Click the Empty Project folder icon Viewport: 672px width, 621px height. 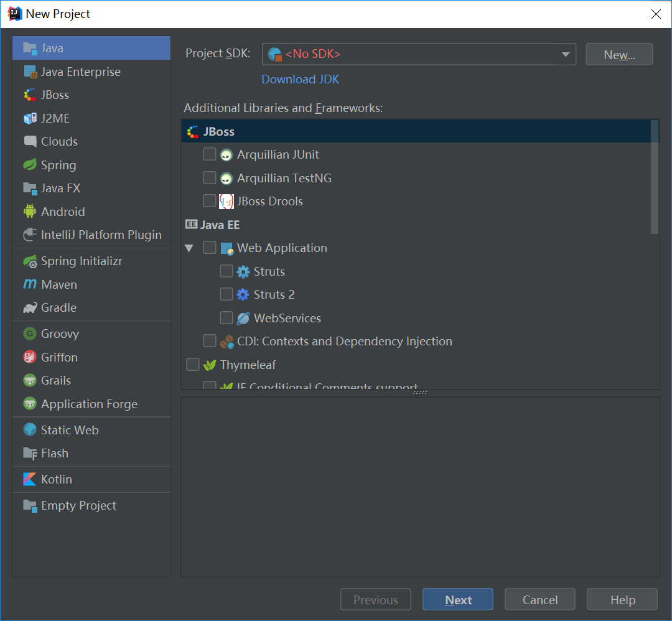tap(30, 506)
